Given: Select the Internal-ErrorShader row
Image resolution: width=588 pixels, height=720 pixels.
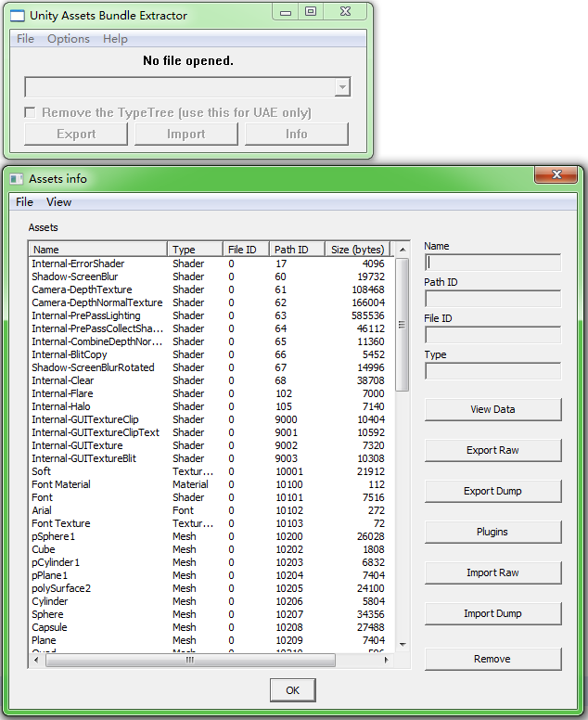Looking at the screenshot, I should coord(211,264).
